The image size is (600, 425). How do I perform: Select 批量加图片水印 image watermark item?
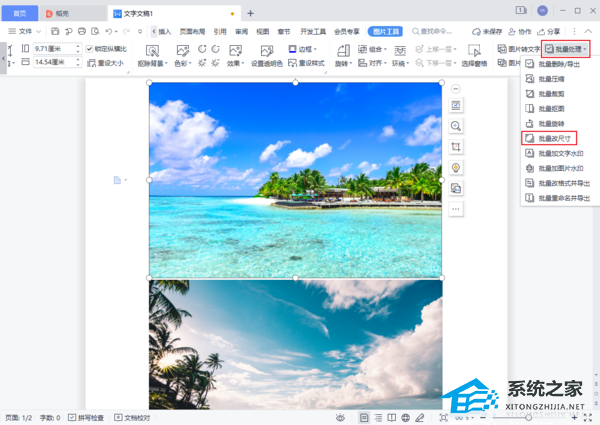pos(560,168)
